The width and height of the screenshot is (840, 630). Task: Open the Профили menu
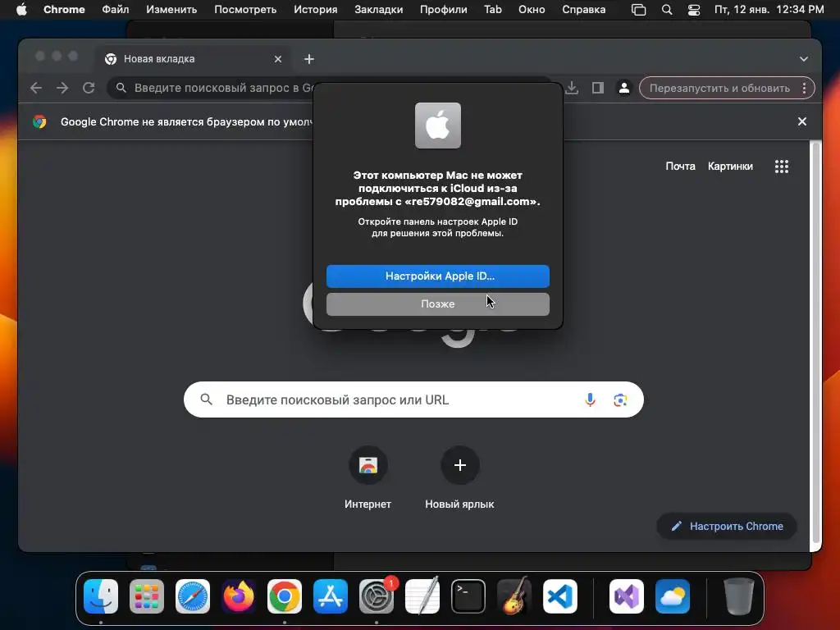point(444,10)
